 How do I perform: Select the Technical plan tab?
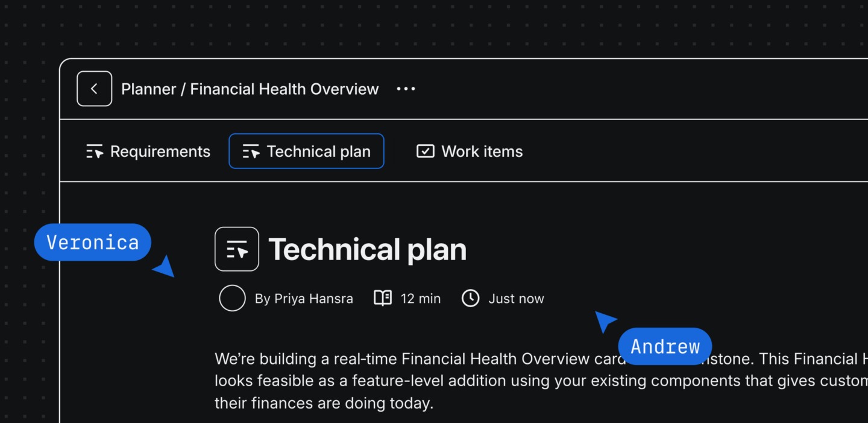(x=306, y=151)
